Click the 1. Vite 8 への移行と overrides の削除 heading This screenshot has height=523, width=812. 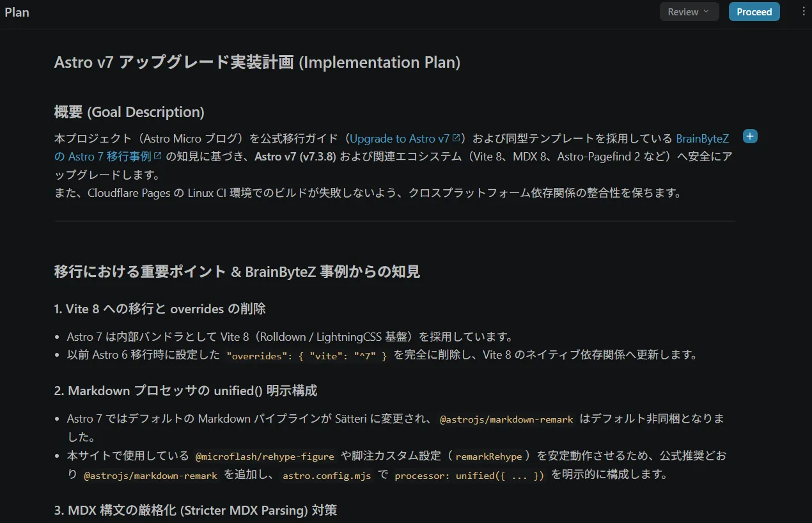click(x=160, y=309)
